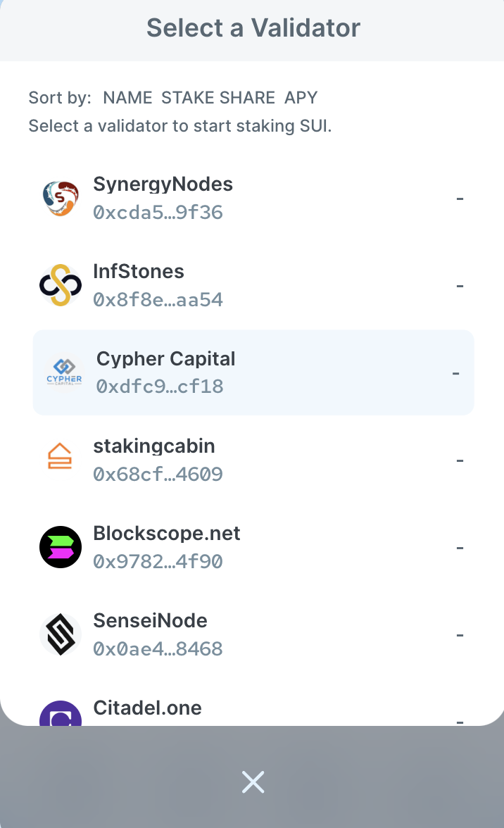Click address 0x9782...4f90 under Blockscope.net
This screenshot has width=504, height=828.
pos(158,561)
